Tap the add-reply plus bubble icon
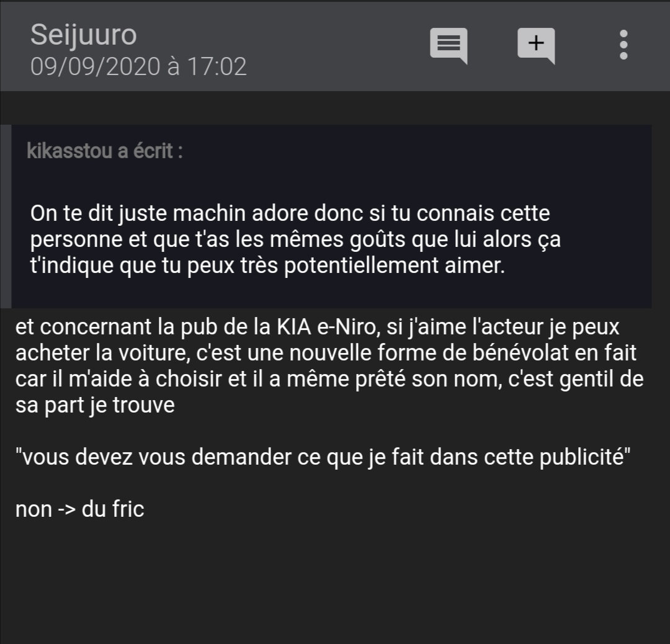 536,45
